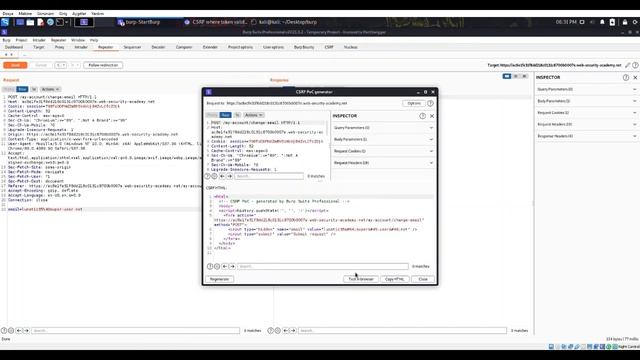Click the help icon in the dialog's Inspector panel
The width and height of the screenshot is (640, 360).
point(422,116)
